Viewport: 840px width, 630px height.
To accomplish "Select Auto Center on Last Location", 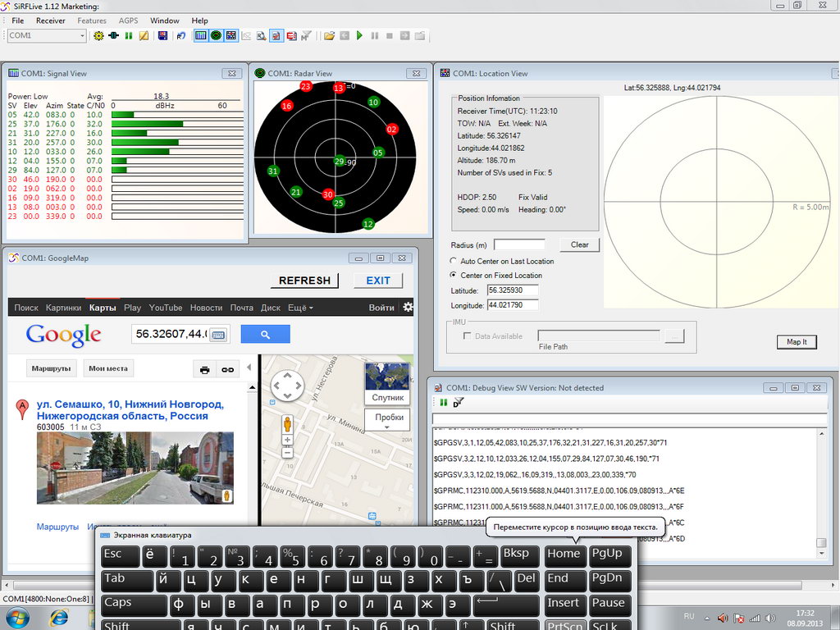I will 454,261.
